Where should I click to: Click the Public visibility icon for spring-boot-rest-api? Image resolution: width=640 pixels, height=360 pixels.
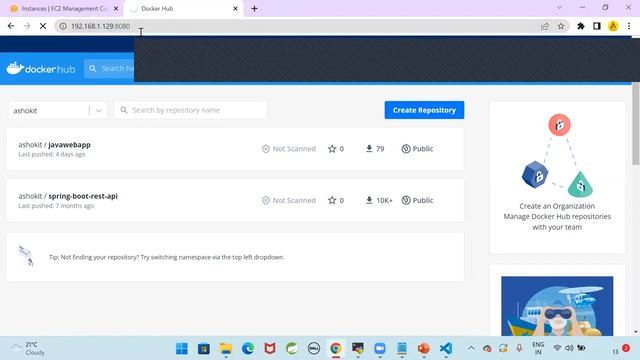tap(406, 200)
